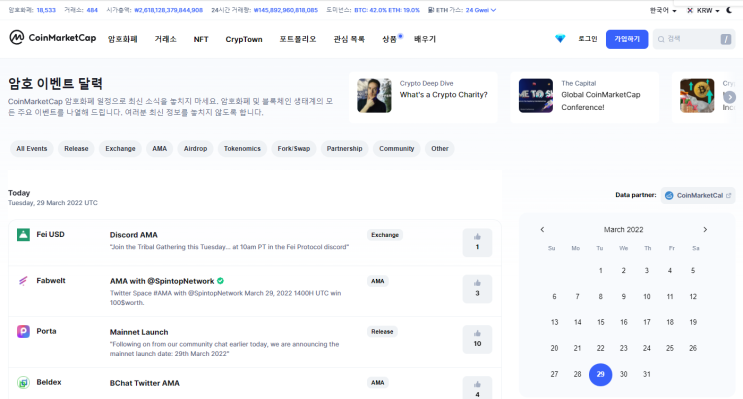Viewport: 743px width, 399px height.
Task: Upvote the Porta Mainnet Launch event
Action: pos(477,339)
